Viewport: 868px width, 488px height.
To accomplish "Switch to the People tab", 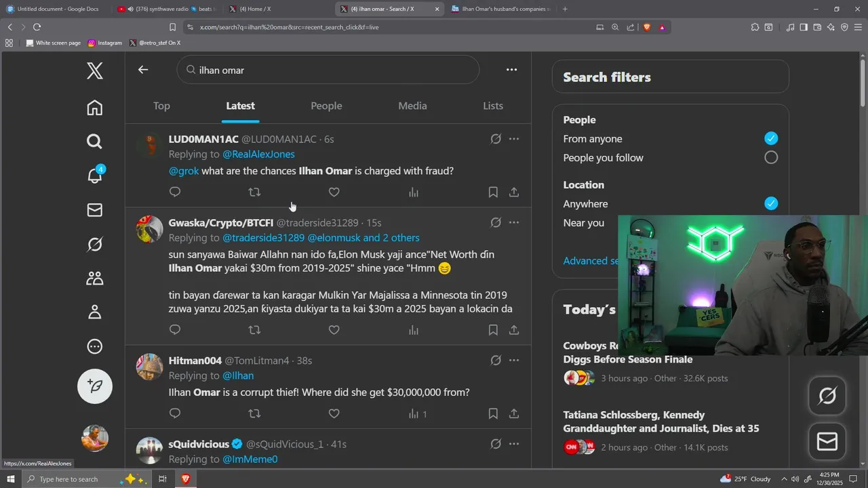I will coord(326,106).
